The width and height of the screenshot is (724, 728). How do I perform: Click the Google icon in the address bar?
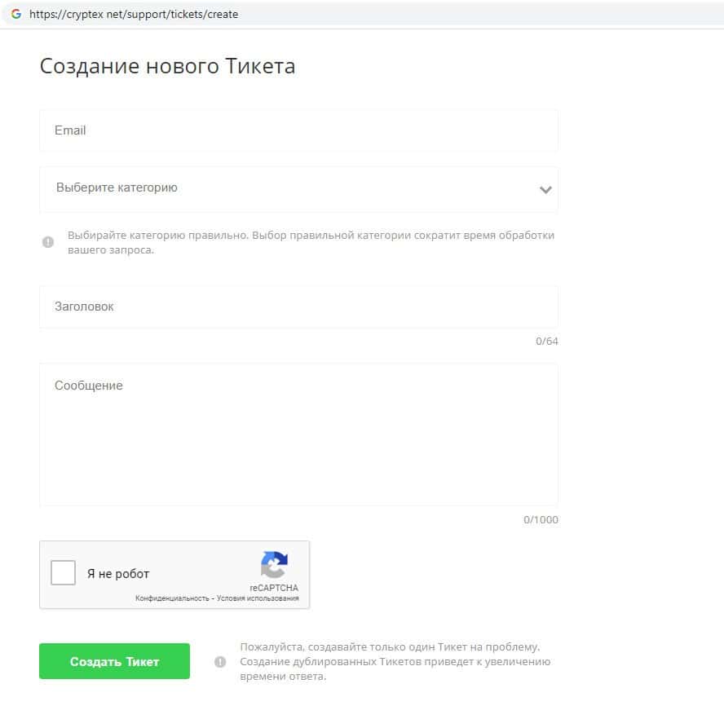click(x=16, y=14)
